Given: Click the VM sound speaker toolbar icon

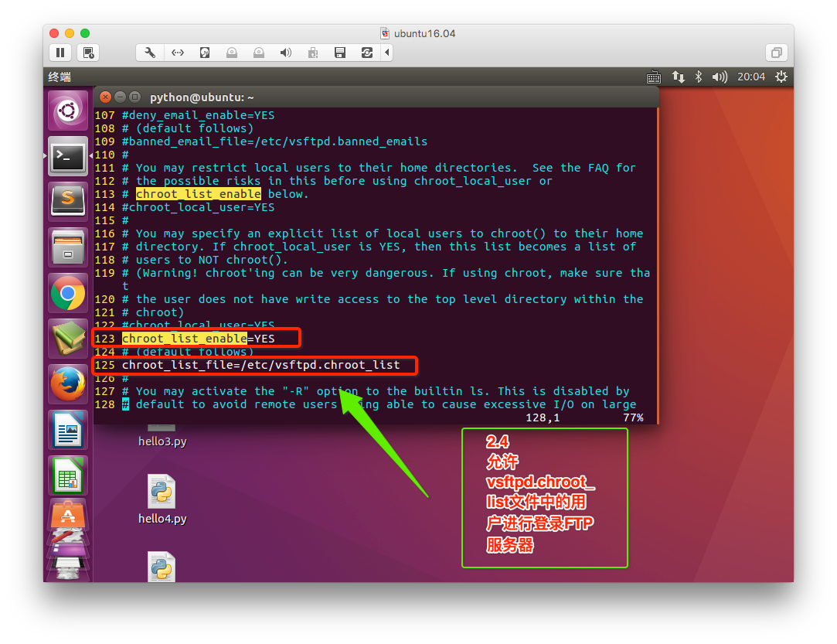Looking at the screenshot, I should 286,53.
